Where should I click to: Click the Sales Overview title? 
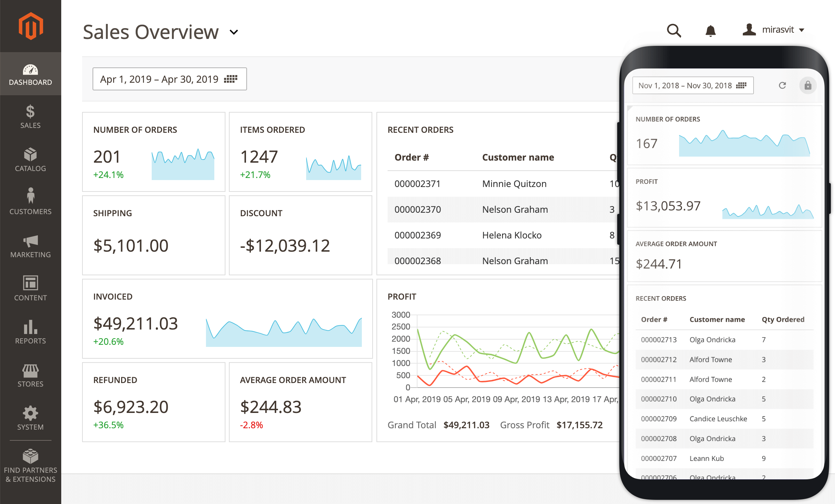[151, 32]
